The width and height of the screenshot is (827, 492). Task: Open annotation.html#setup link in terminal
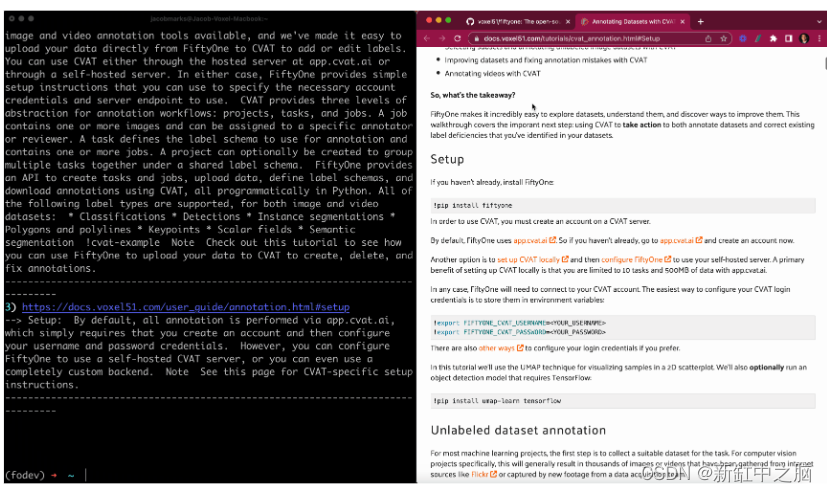point(186,307)
